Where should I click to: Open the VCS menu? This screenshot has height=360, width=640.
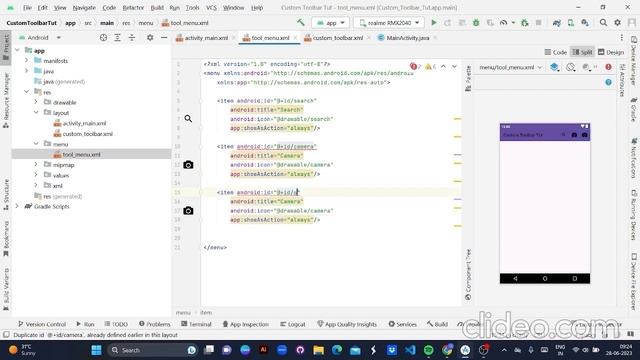point(211,7)
